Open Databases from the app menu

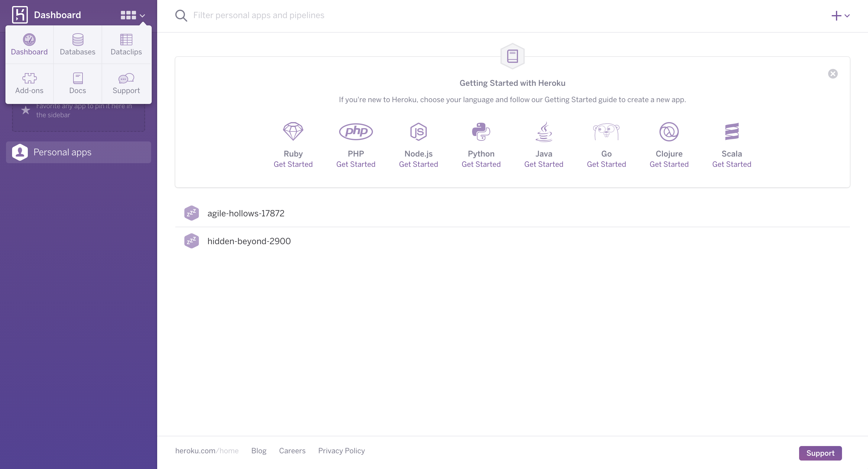coord(77,44)
